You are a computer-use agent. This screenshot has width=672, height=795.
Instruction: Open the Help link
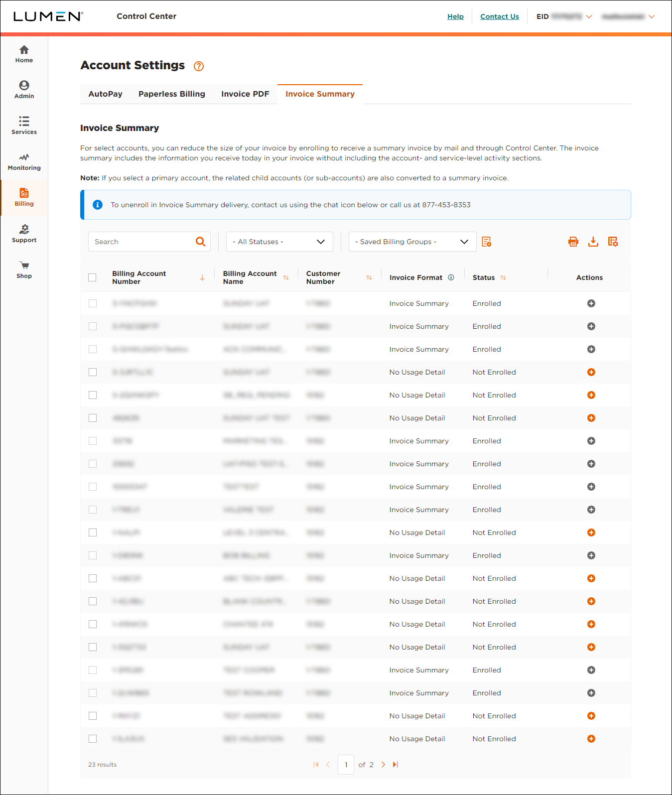pos(455,16)
